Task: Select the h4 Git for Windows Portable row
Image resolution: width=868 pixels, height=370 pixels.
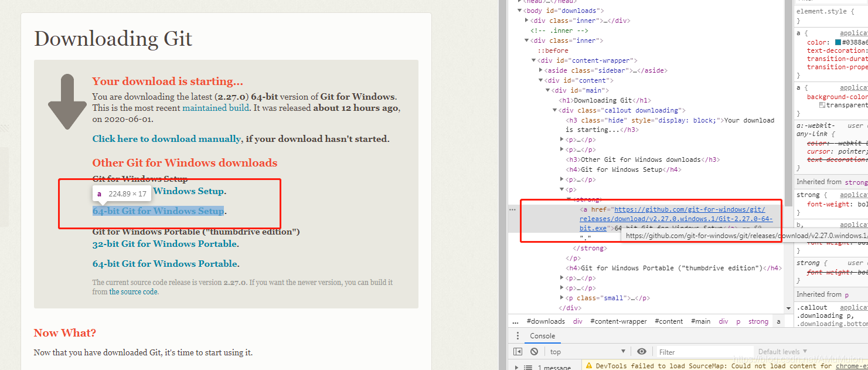Action: point(673,268)
